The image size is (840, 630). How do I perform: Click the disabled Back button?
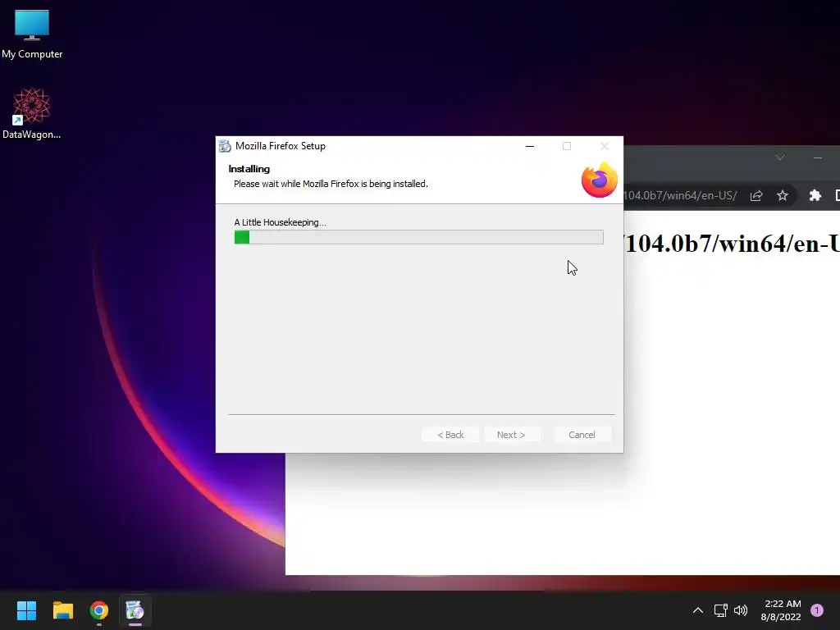point(450,435)
